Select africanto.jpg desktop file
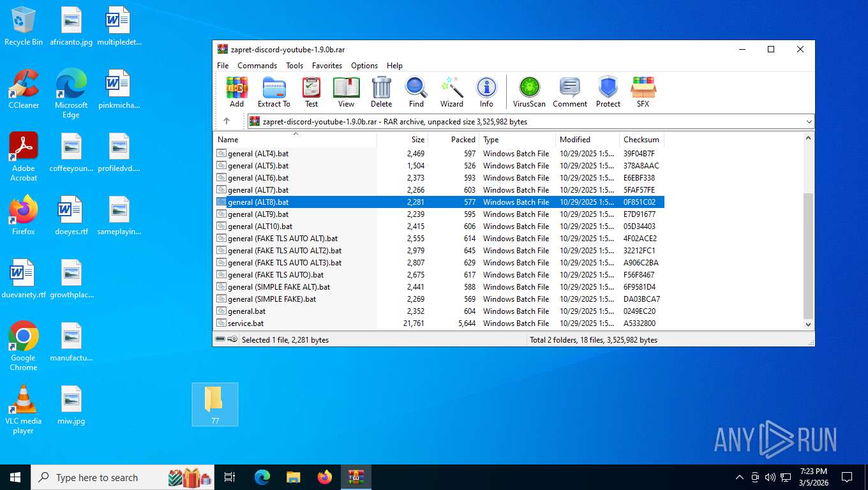868x490 pixels. coord(71,26)
